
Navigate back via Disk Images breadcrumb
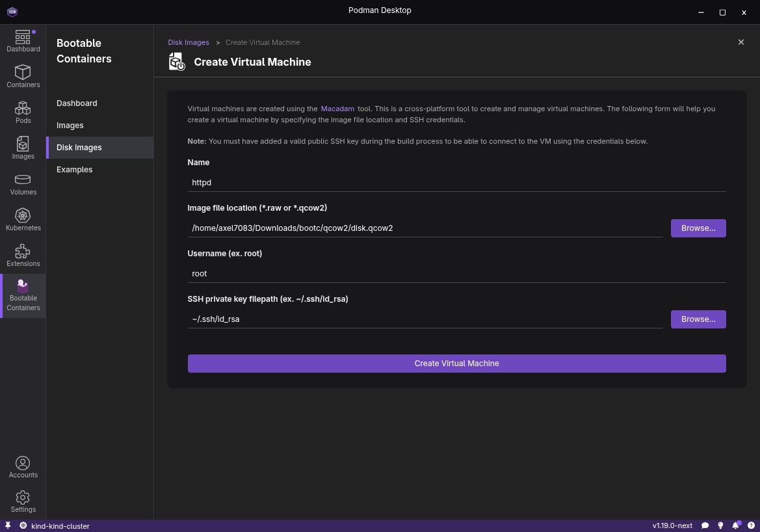[x=189, y=42]
